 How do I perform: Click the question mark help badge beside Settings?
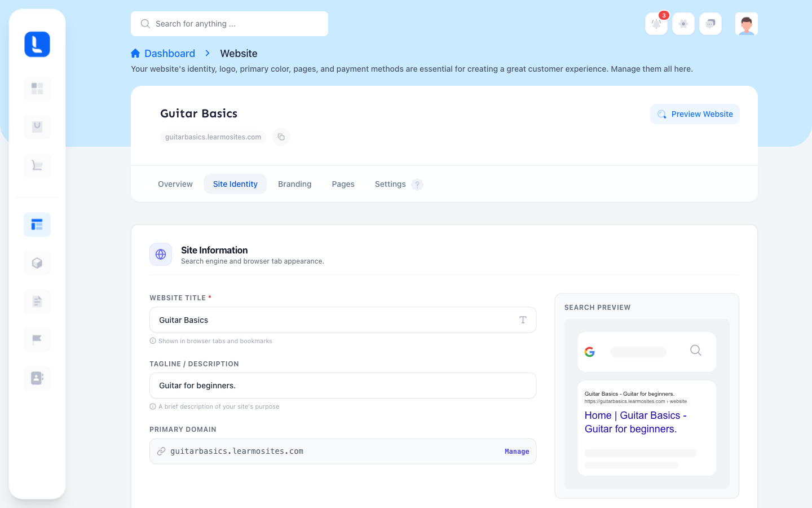point(417,185)
